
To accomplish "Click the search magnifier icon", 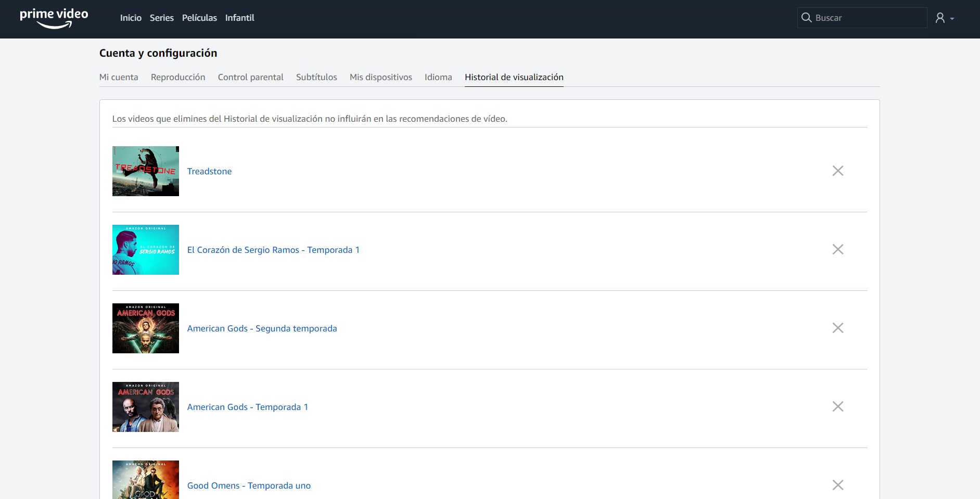I will tap(806, 18).
